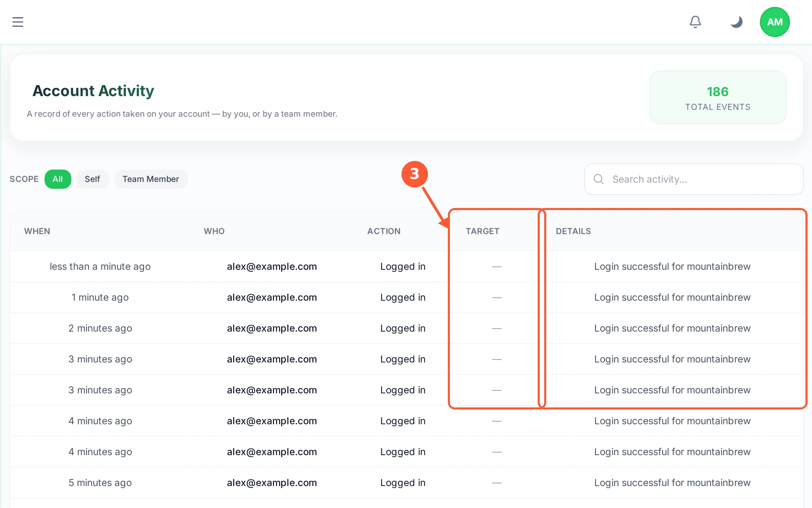Click 'Logged in' in the less than a minute row
812x508 pixels.
coord(403,266)
